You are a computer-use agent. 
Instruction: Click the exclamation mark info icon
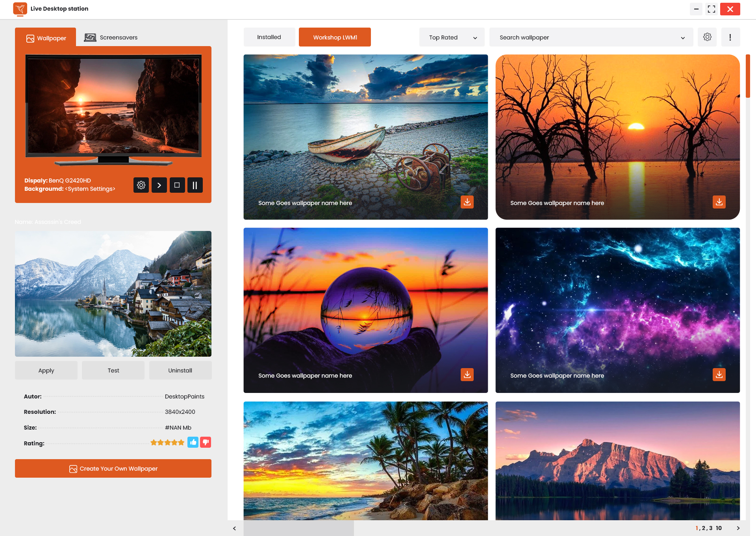(x=730, y=37)
